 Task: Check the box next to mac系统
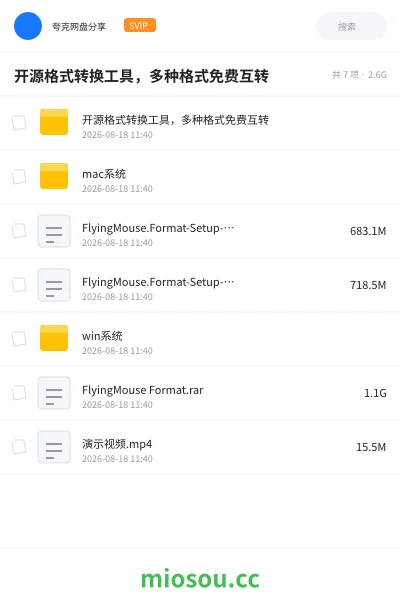tap(19, 177)
